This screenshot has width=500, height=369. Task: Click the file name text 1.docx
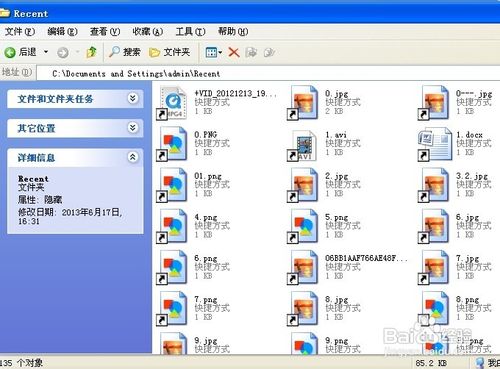pyautogui.click(x=469, y=135)
